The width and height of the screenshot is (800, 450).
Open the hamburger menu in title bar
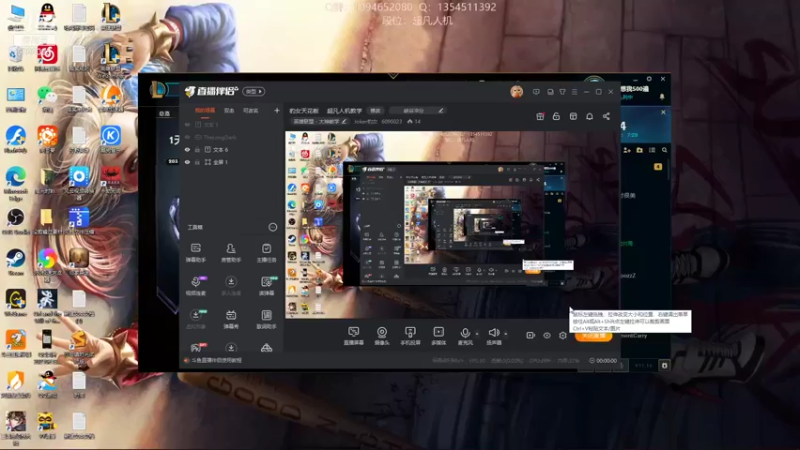coord(574,92)
